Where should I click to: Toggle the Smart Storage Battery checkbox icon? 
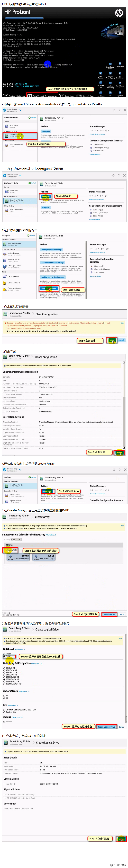coord(110,64)
